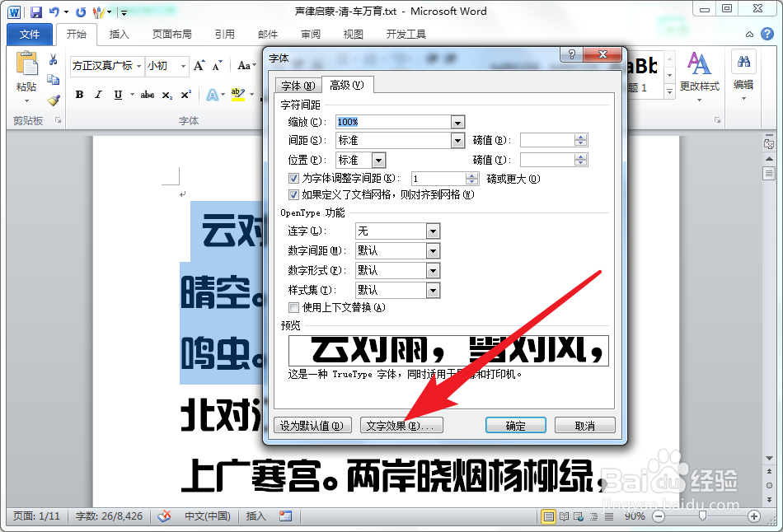Open the 连字 dropdown
783x532 pixels.
[x=434, y=231]
